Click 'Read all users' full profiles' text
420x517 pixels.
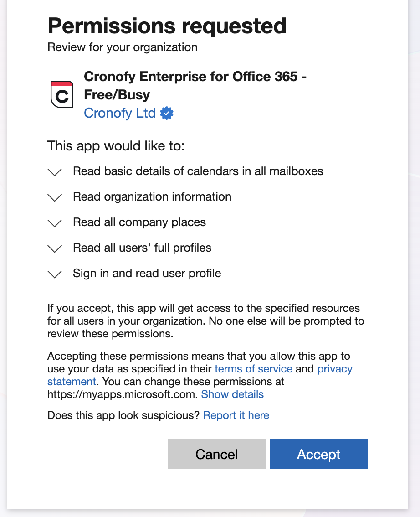(142, 248)
